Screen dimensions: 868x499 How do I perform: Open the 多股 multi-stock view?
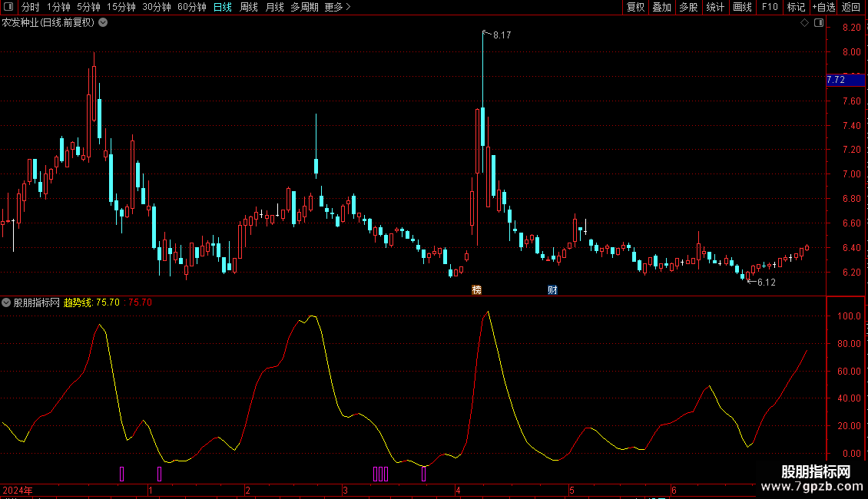pos(689,7)
